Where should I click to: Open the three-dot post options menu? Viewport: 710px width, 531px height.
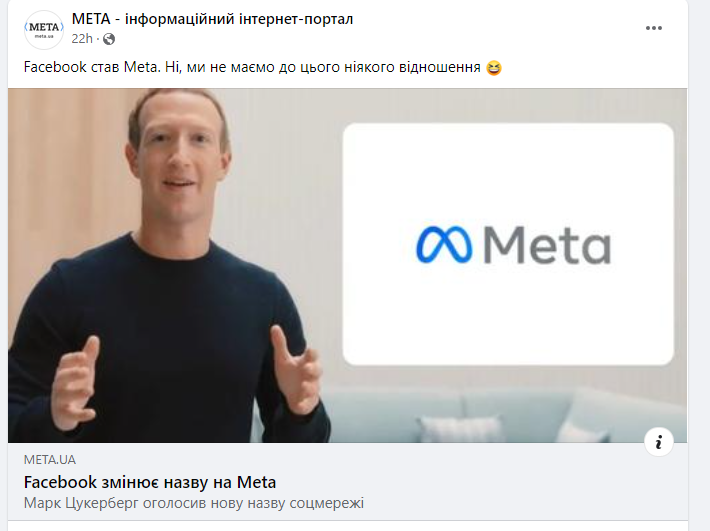click(x=653, y=28)
